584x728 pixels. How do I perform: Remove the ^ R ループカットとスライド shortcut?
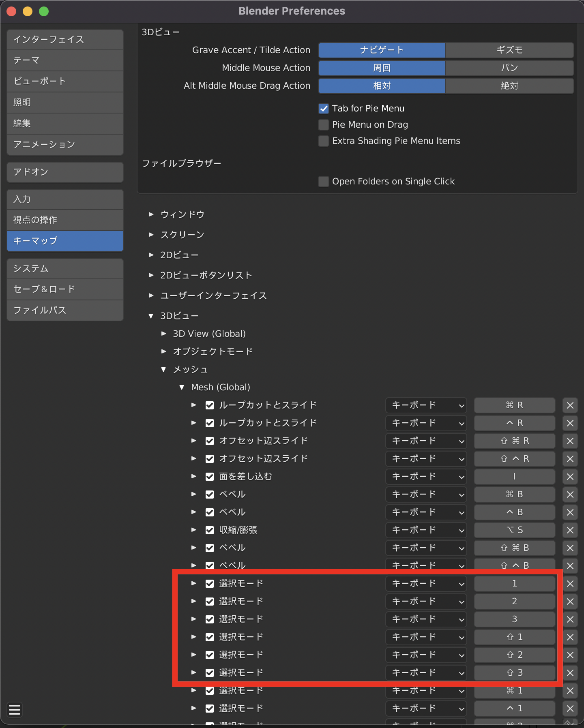point(570,423)
